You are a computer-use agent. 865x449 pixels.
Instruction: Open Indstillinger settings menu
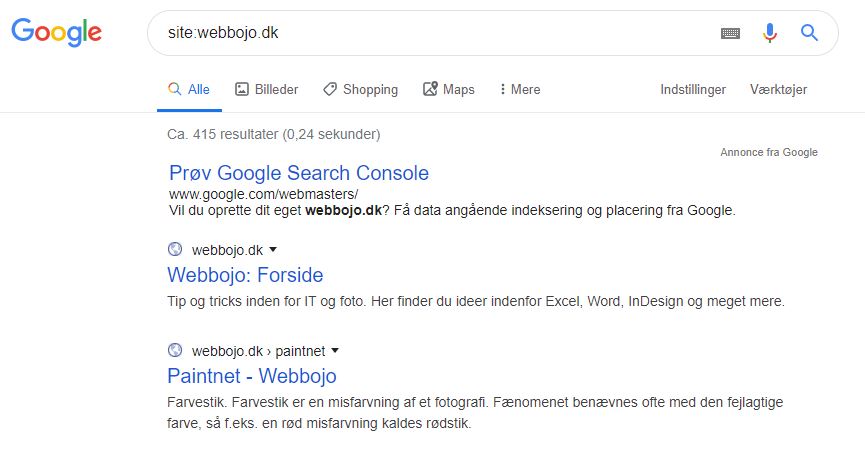click(693, 89)
